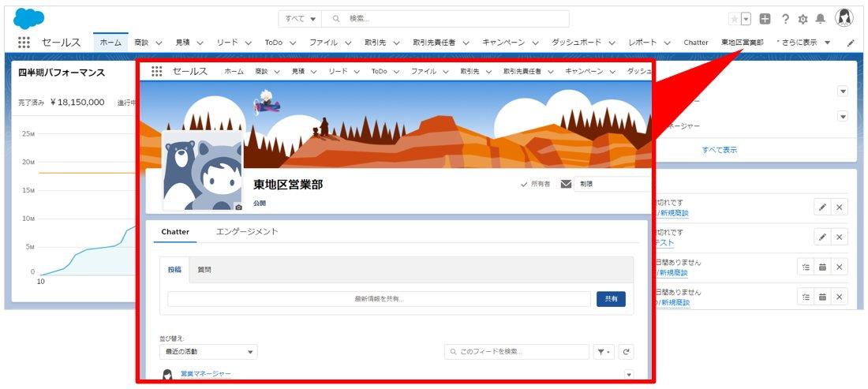Click the 共有 button
This screenshot has width=868, height=389.
click(611, 299)
